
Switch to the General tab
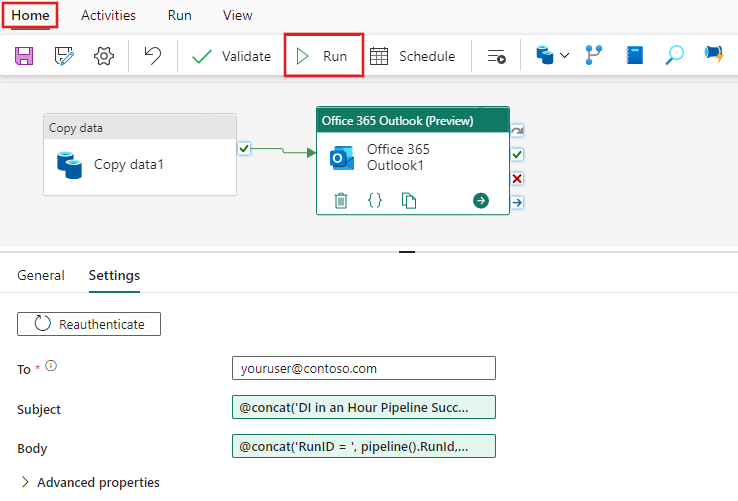(x=41, y=275)
